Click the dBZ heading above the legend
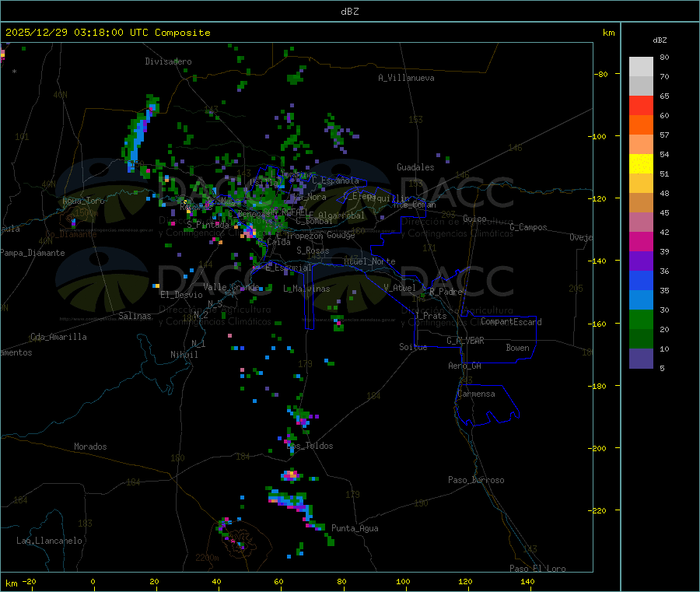 [x=660, y=40]
